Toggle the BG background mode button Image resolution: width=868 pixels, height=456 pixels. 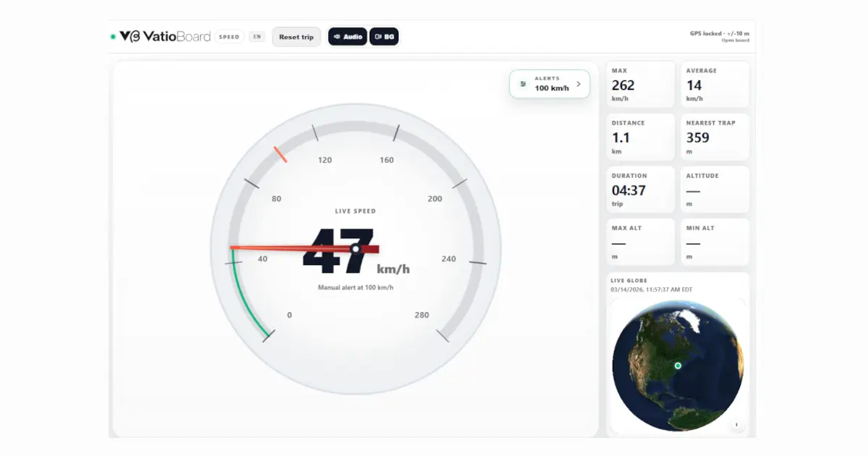pos(384,37)
